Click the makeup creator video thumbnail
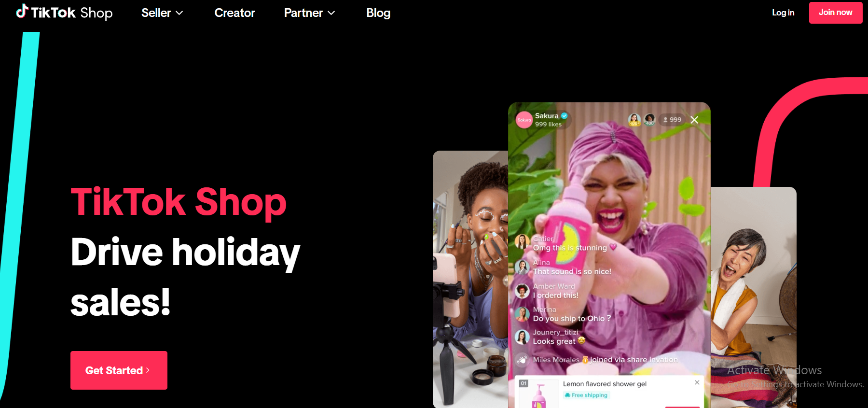This screenshot has width=868, height=408. pos(470,279)
